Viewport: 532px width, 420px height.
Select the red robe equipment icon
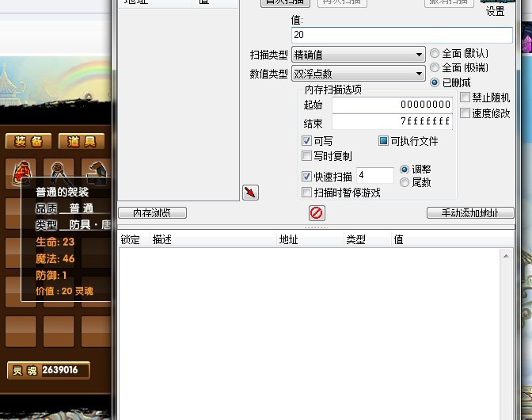[21, 174]
